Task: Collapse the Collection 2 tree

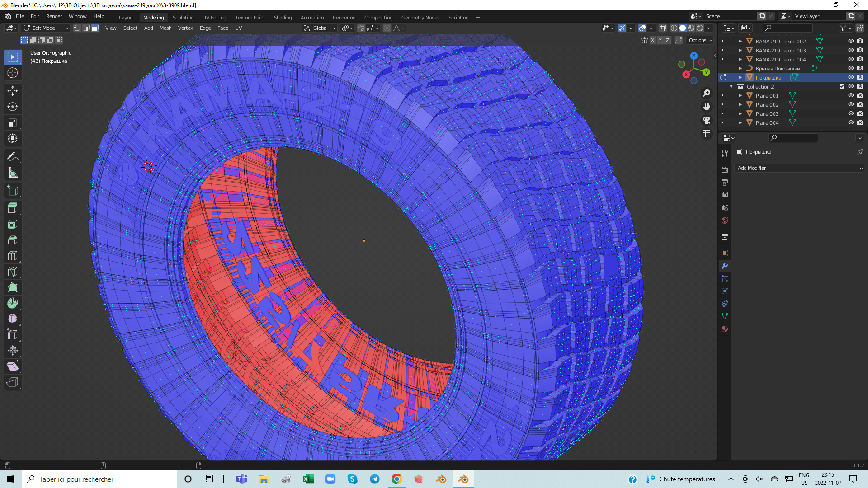Action: pos(731,87)
